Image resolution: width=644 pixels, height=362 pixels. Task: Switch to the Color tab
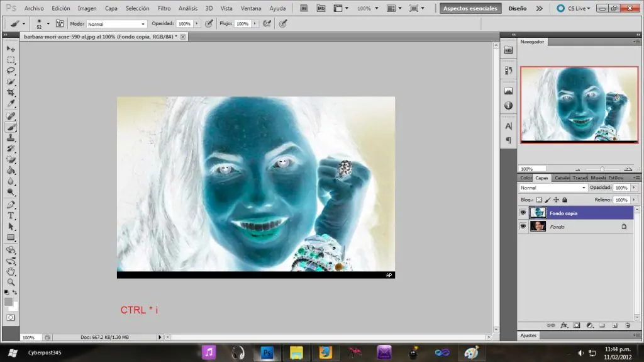tap(526, 178)
